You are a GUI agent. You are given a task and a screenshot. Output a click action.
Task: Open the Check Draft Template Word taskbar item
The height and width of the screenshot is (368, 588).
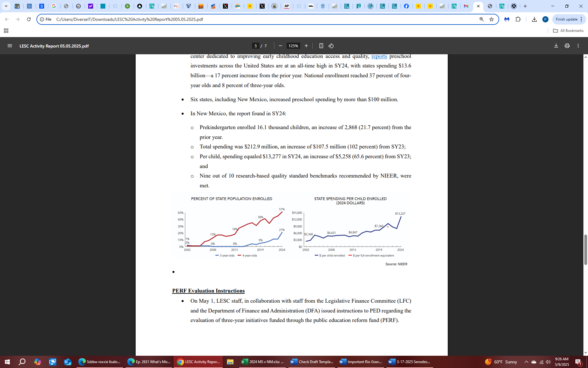[312, 362]
